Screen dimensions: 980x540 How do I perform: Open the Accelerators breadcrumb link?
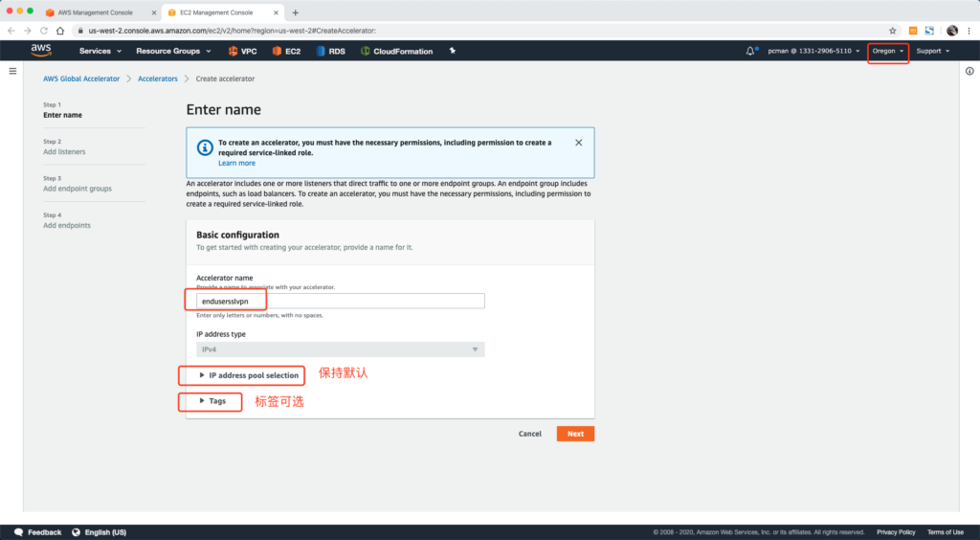[x=157, y=79]
